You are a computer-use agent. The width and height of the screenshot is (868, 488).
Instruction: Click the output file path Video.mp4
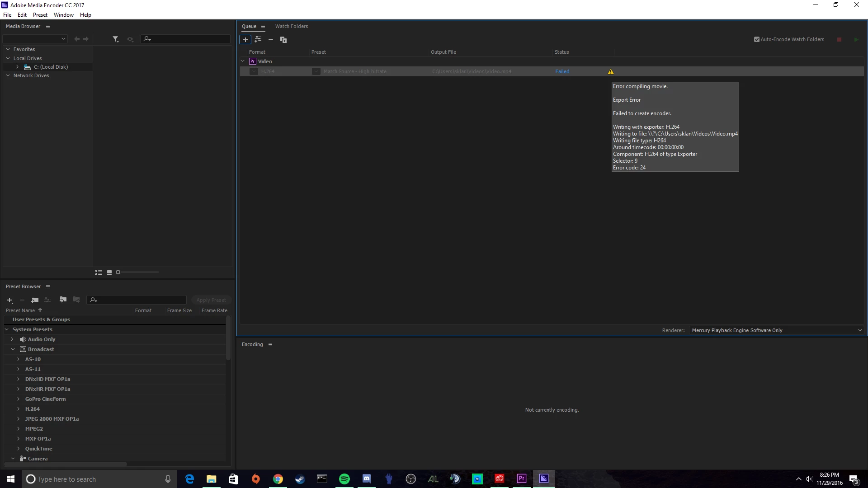[472, 71]
